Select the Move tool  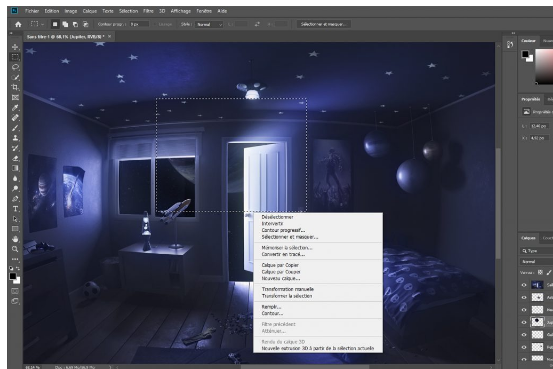point(15,47)
